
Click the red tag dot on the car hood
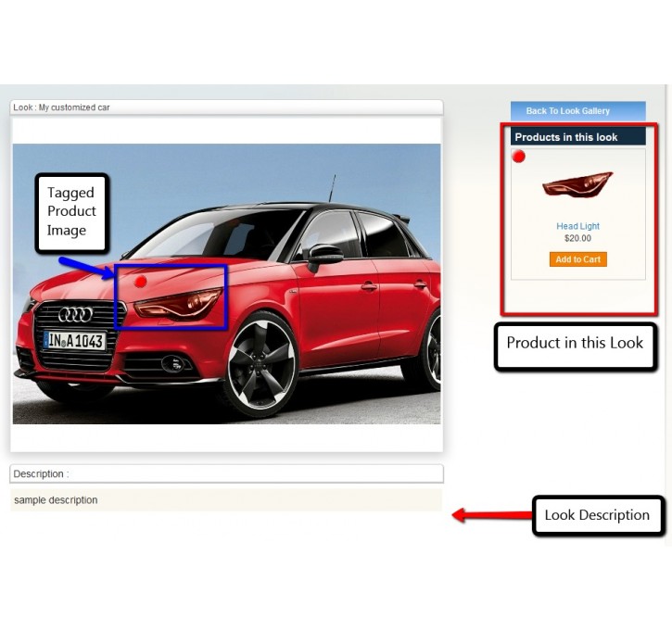pos(140,282)
